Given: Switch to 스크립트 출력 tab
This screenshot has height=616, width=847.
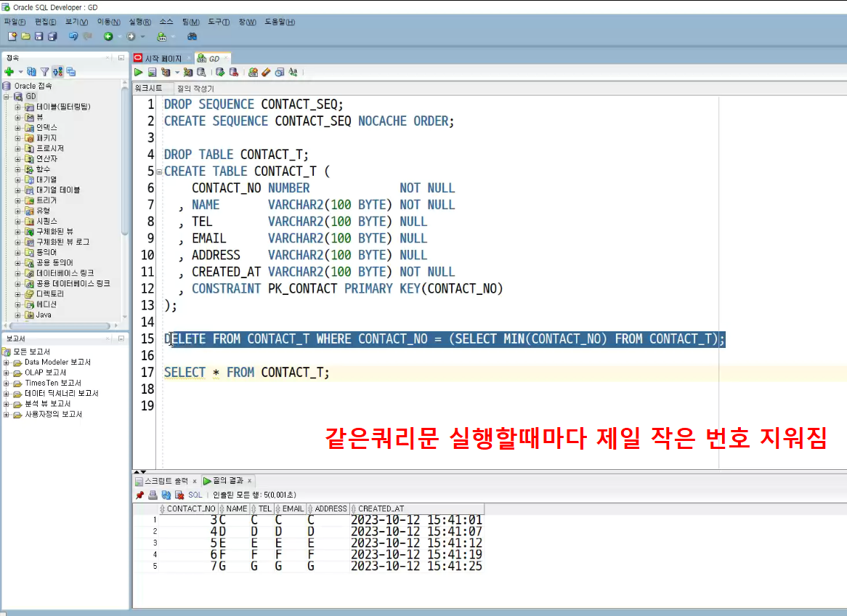Looking at the screenshot, I should [166, 480].
